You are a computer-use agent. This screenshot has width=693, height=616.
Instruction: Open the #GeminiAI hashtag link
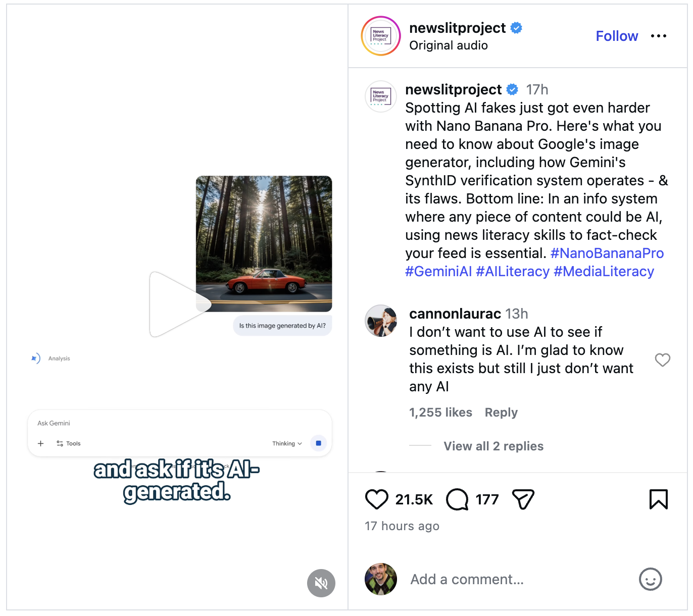pyautogui.click(x=438, y=272)
